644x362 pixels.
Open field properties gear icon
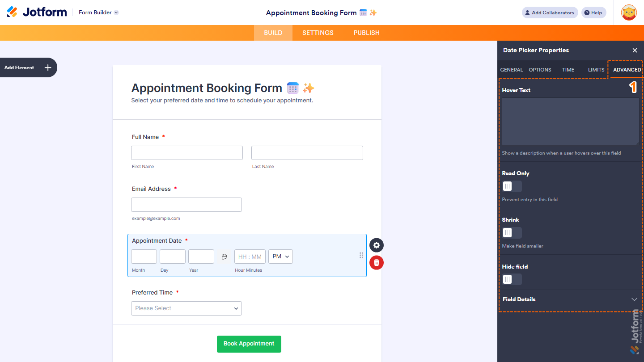click(377, 245)
